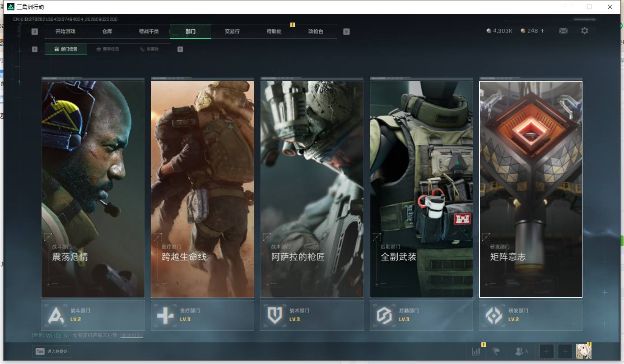Click the Tab 进入特勤处 button
Image resolution: width=624 pixels, height=364 pixels.
coord(51,351)
